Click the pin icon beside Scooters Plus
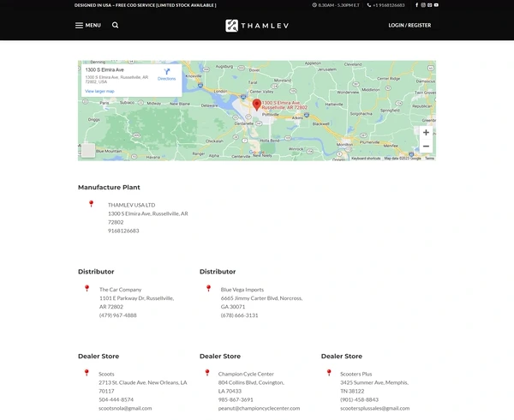This screenshot has height=420, width=514. pyautogui.click(x=329, y=373)
